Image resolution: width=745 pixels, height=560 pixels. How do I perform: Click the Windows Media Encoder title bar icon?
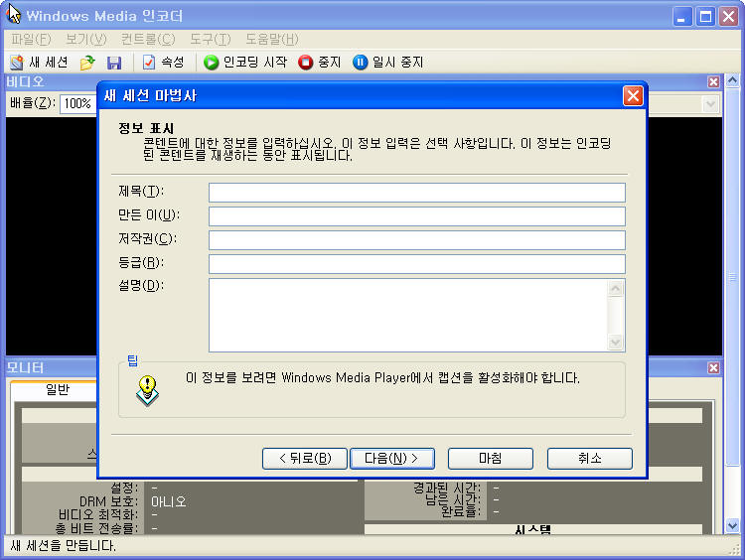(x=14, y=14)
